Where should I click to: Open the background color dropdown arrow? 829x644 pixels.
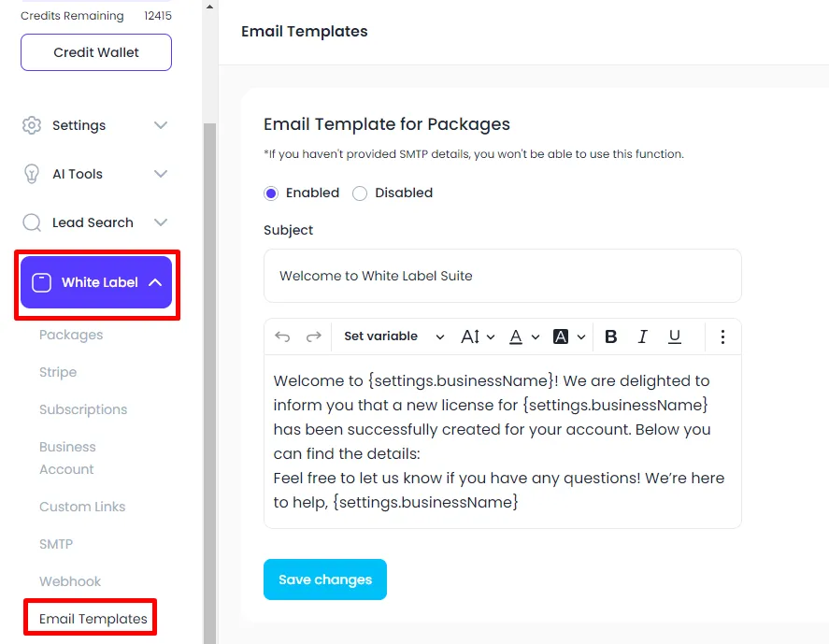point(581,336)
